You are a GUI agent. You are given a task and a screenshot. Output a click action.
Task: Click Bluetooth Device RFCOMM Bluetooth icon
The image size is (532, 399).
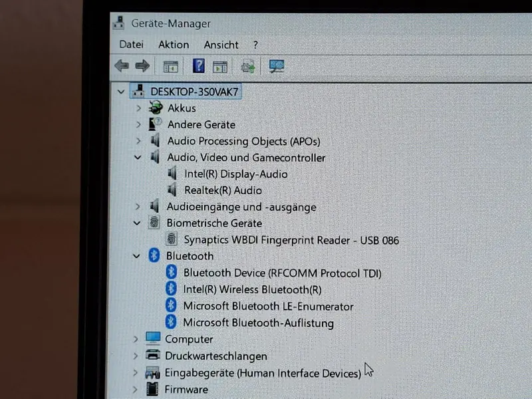(x=172, y=272)
